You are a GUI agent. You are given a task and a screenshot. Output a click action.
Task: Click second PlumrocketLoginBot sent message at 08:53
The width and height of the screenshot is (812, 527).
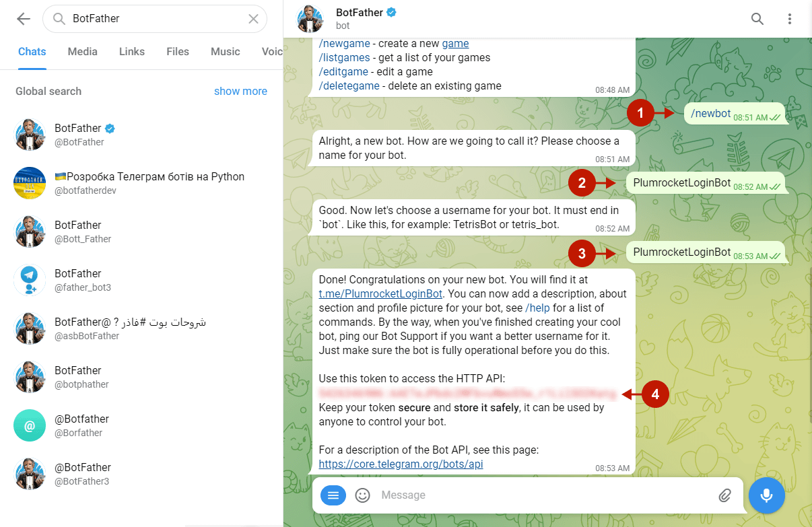click(x=706, y=252)
